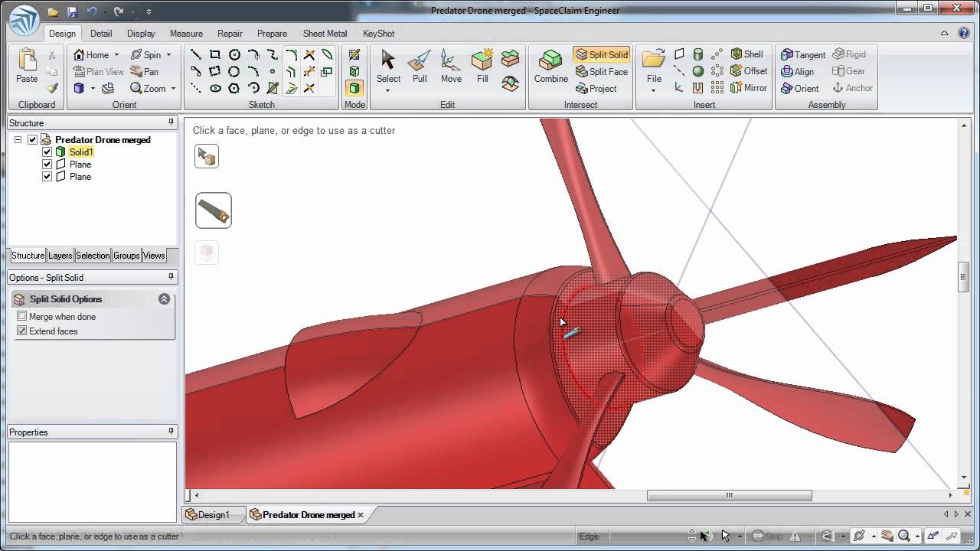Click the Pan tool in Orient group

click(x=144, y=71)
